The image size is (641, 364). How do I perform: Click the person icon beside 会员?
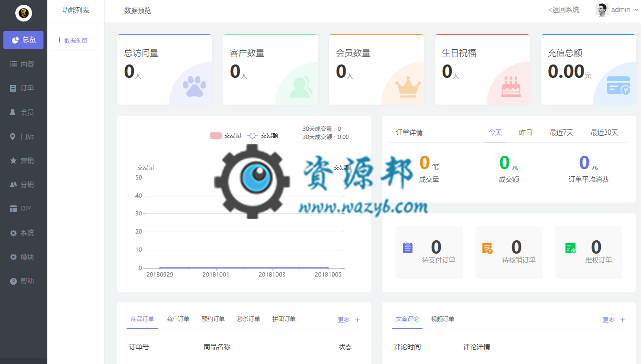pyautogui.click(x=13, y=112)
